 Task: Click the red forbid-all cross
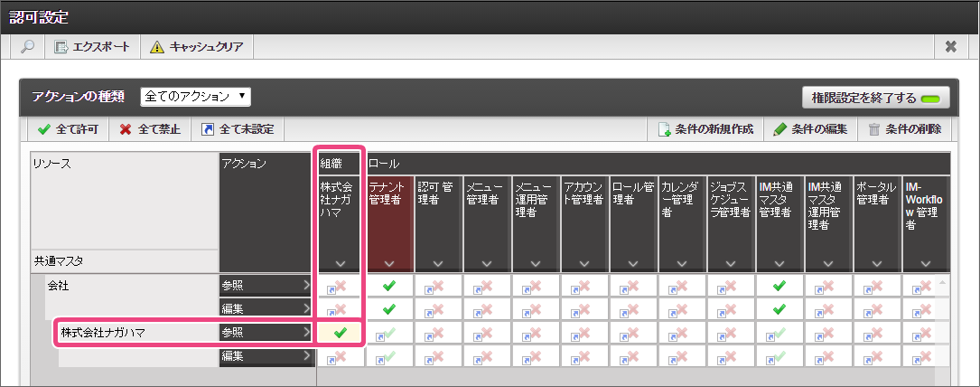[126, 129]
